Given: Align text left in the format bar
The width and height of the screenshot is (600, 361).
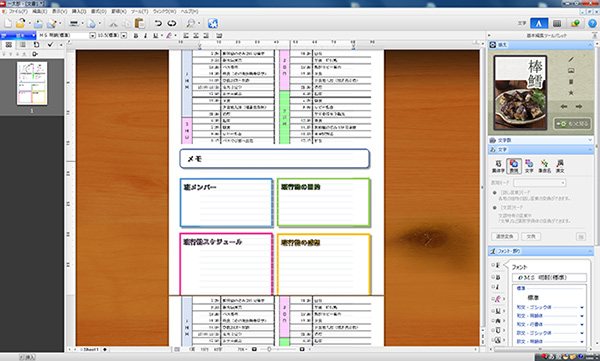Looking at the screenshot, I should click(x=186, y=36).
